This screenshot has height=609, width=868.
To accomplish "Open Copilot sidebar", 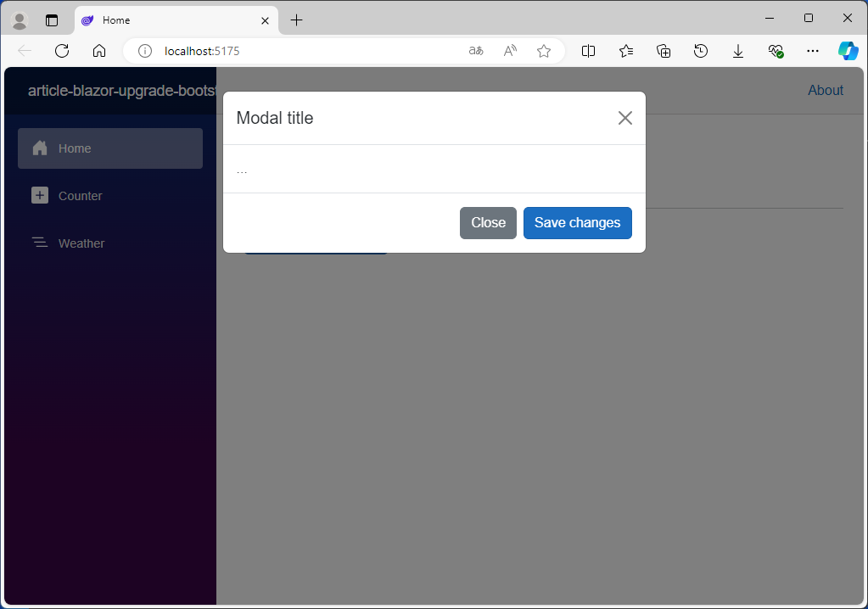I will (x=848, y=51).
